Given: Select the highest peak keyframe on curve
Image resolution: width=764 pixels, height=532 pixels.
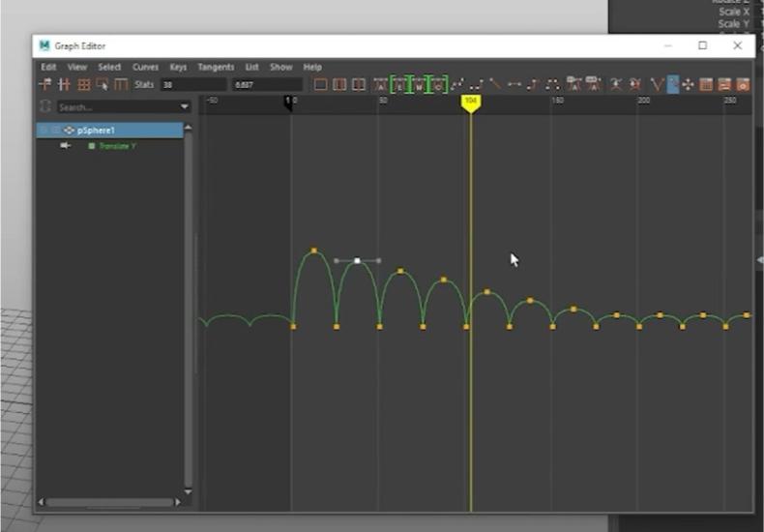Looking at the screenshot, I should click(x=313, y=251).
